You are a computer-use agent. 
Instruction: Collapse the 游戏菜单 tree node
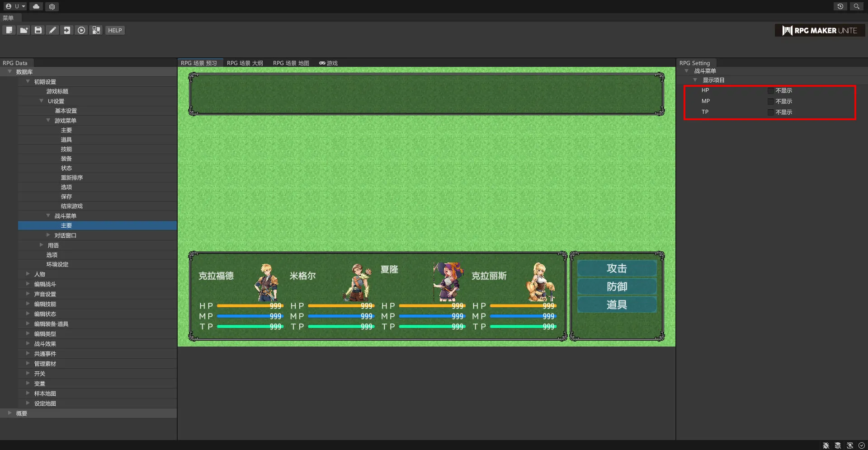pyautogui.click(x=48, y=120)
